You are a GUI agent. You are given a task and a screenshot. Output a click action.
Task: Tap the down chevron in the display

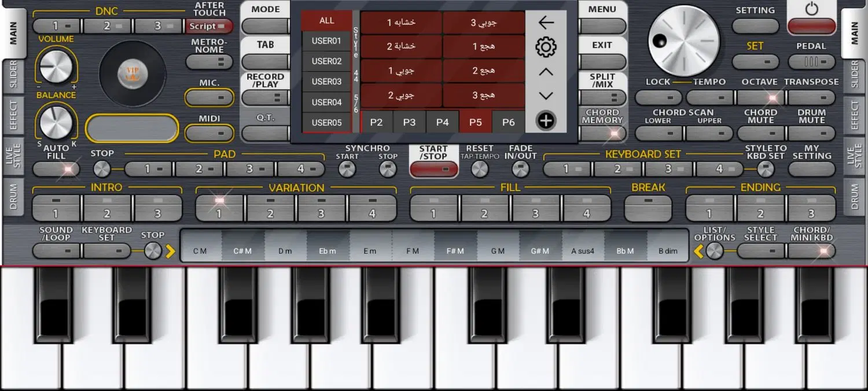pos(546,96)
